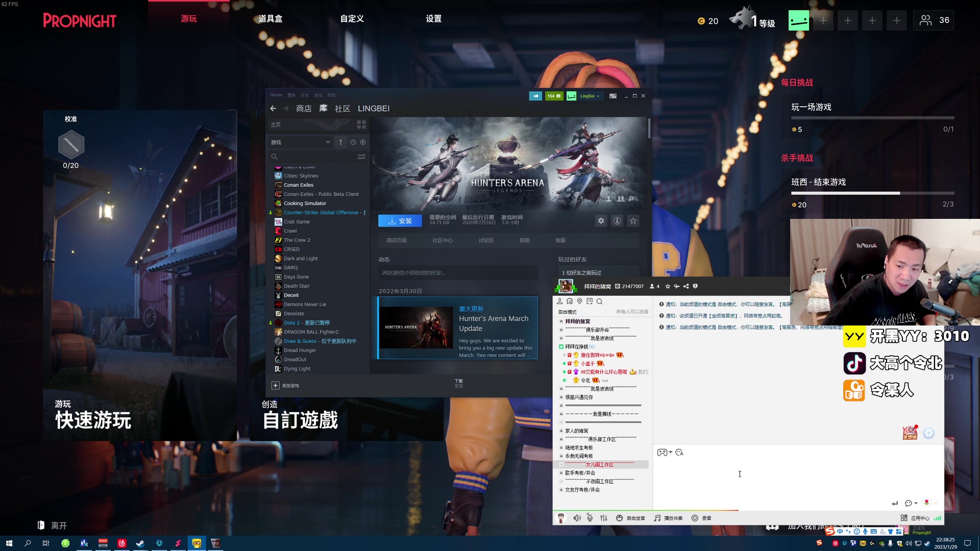Open advanced filter sliders in Steam search
Viewport: 980px width, 551px height.
pos(361,157)
